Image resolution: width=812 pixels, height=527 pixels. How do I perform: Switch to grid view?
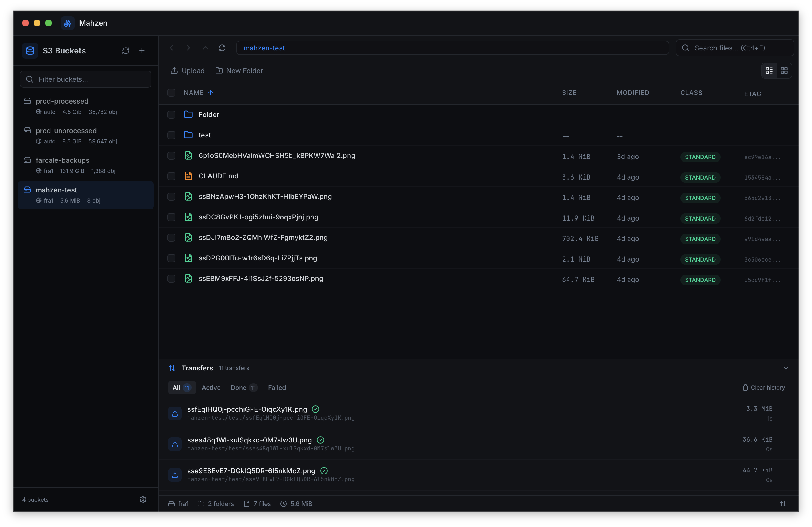[784, 71]
